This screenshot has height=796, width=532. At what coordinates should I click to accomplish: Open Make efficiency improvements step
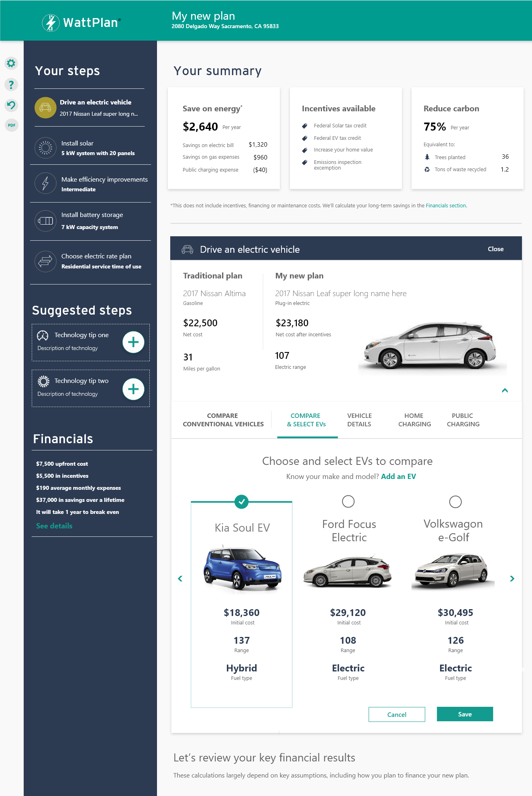(x=91, y=184)
